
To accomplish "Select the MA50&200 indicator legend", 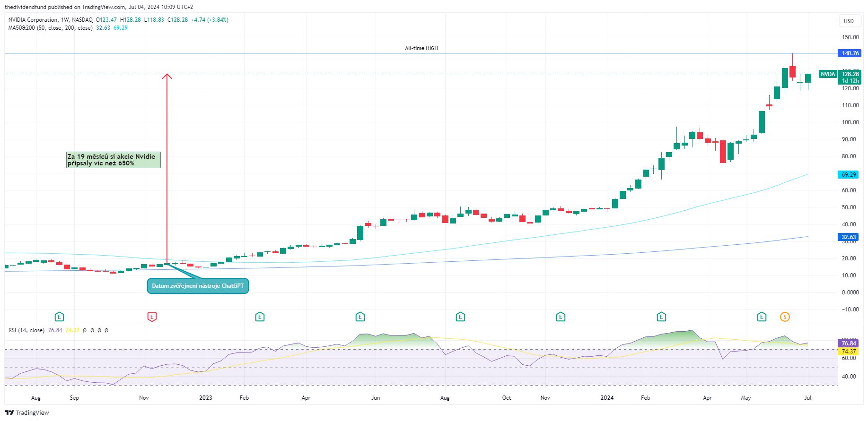I will click(50, 28).
